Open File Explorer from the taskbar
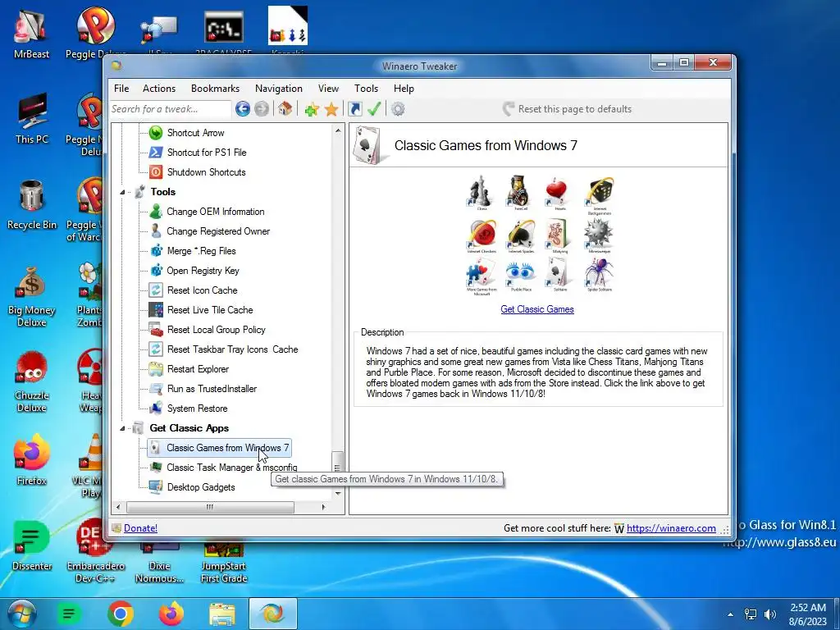 click(221, 614)
